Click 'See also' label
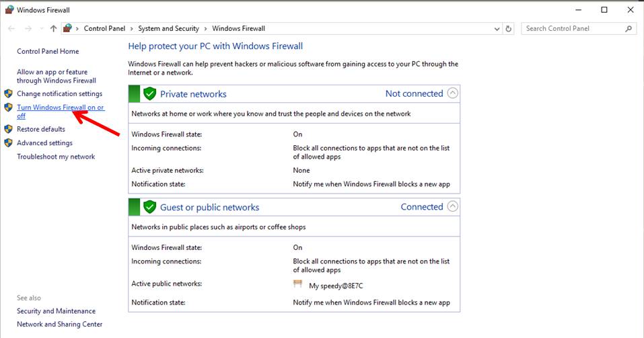 (x=29, y=298)
